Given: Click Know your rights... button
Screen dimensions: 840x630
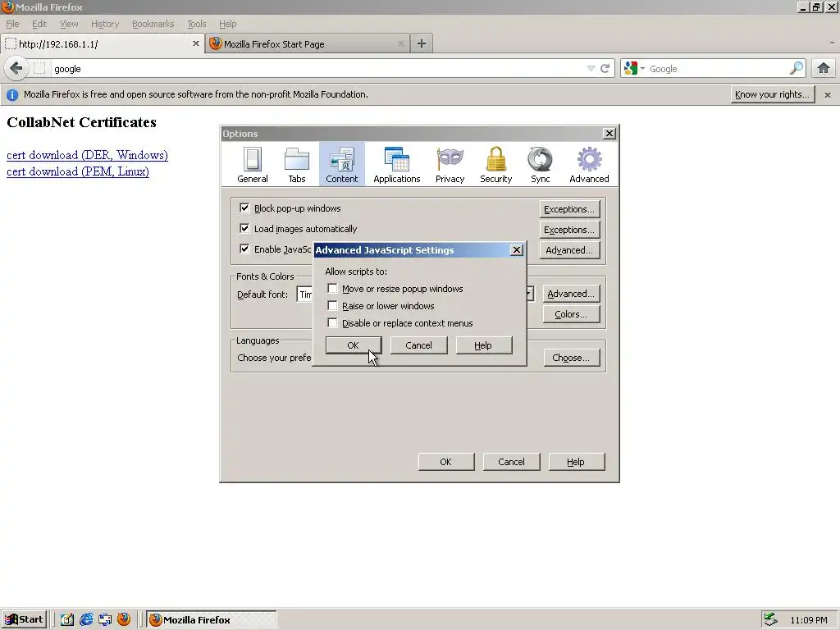Looking at the screenshot, I should (773, 95).
